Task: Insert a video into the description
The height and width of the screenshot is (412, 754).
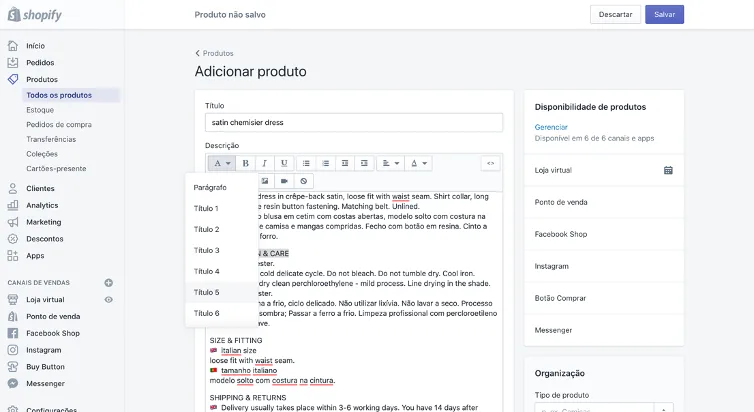Action: pos(284,181)
